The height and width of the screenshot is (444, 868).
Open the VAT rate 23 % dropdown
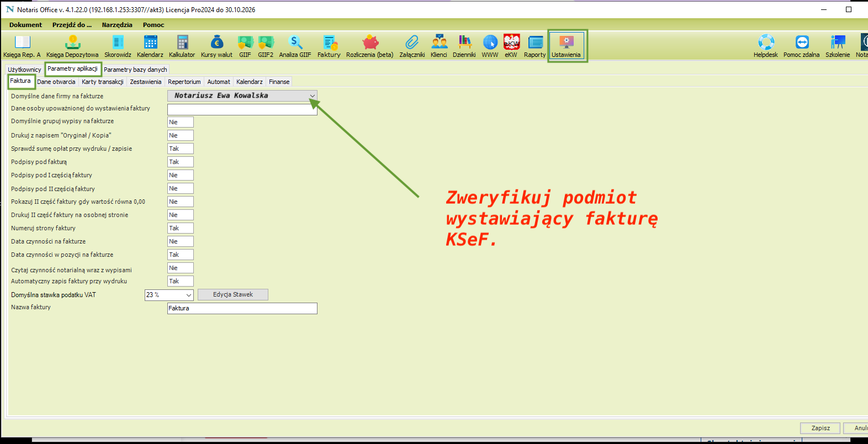click(x=188, y=295)
